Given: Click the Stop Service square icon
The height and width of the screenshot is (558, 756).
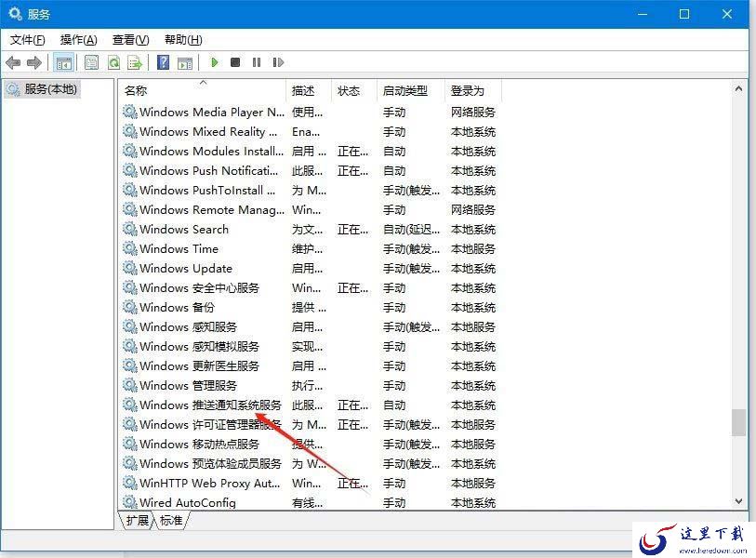Looking at the screenshot, I should [235, 62].
